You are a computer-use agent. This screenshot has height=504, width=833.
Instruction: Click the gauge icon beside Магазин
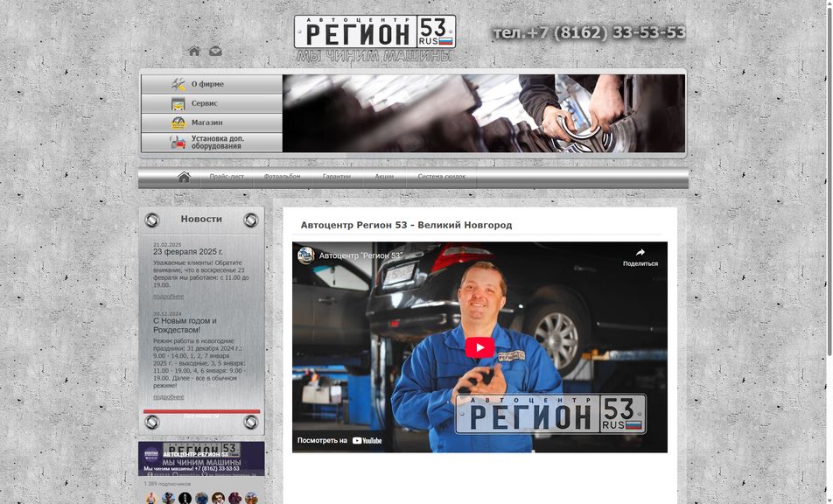pyautogui.click(x=178, y=122)
